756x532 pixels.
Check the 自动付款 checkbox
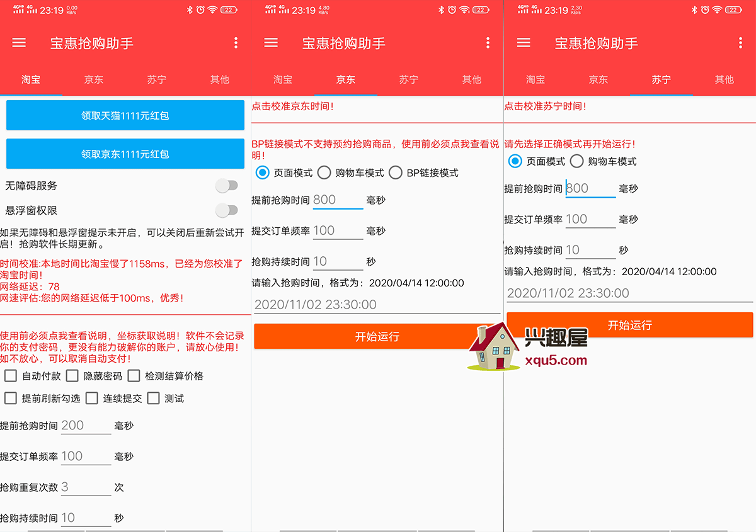pyautogui.click(x=11, y=376)
